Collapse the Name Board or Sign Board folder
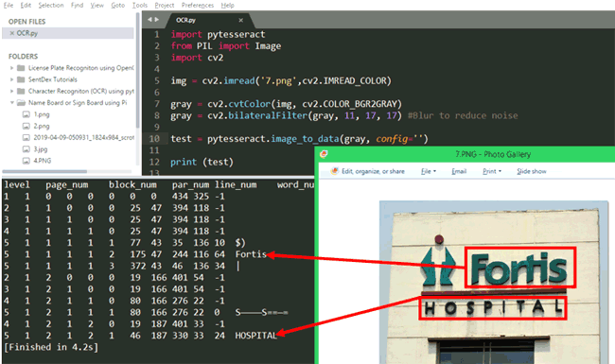615x364 pixels. (11, 103)
